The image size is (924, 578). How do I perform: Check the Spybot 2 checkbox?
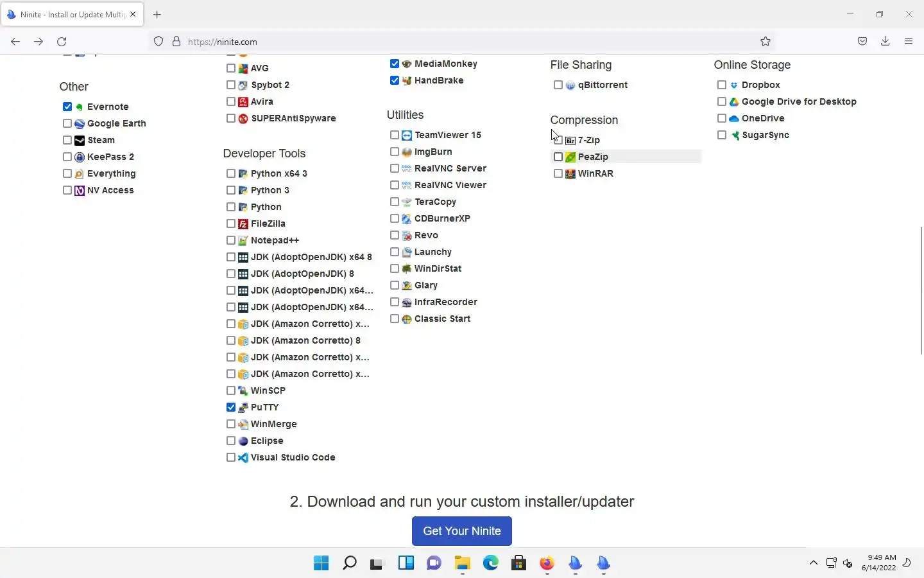[x=231, y=85]
